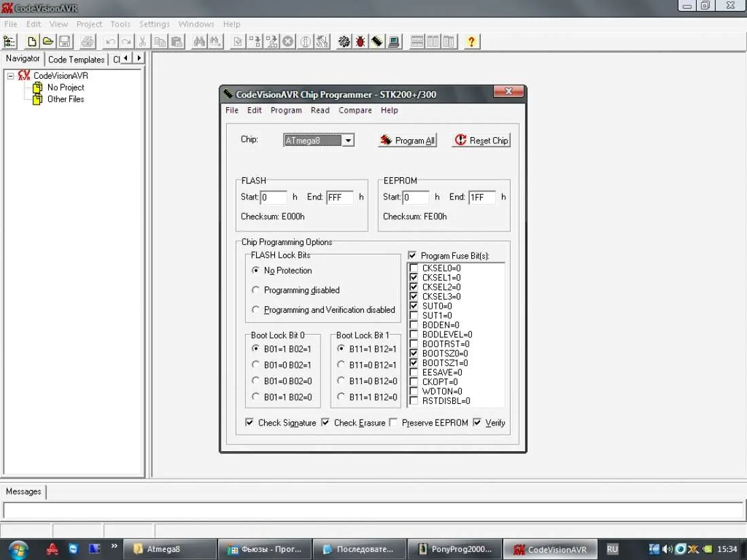Click the Find Next binoculars icon

click(x=215, y=42)
